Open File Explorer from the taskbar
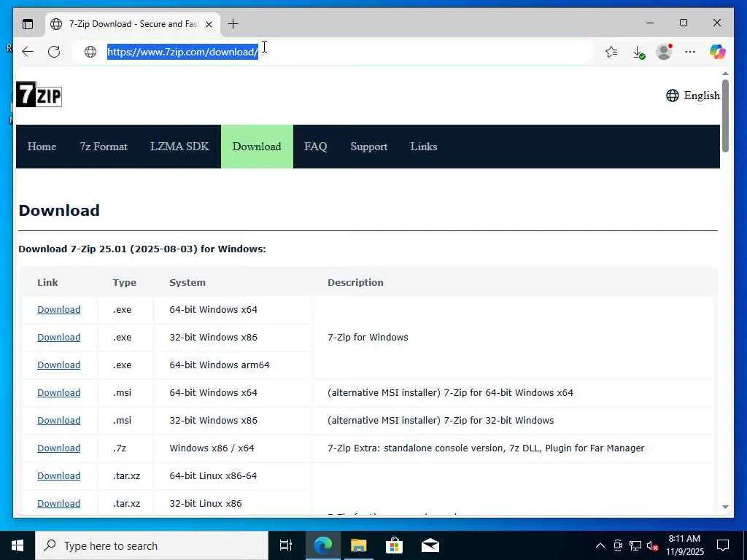Viewport: 747px width, 560px height. pyautogui.click(x=359, y=545)
